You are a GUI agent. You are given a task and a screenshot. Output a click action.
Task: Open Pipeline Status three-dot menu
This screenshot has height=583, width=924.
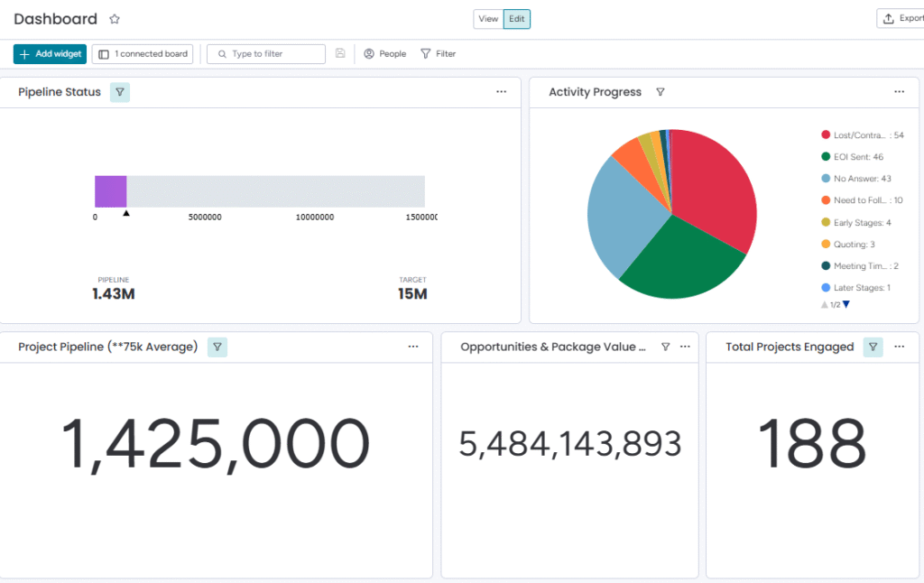click(501, 92)
